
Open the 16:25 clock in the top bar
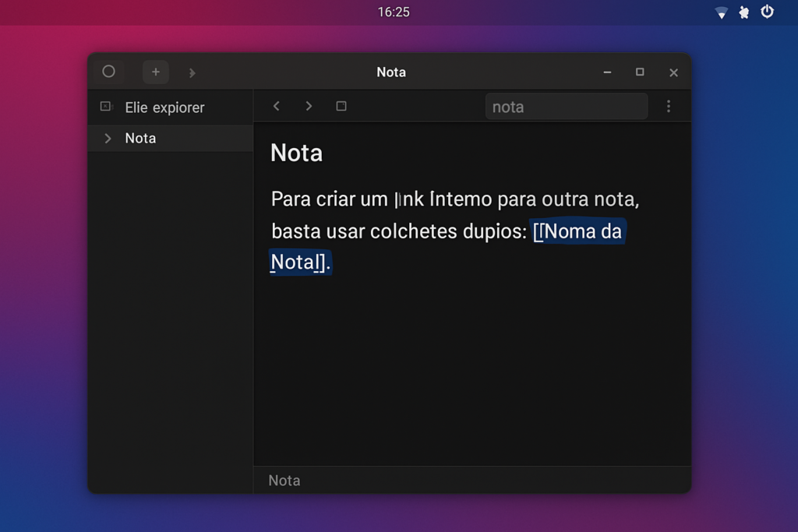click(394, 12)
